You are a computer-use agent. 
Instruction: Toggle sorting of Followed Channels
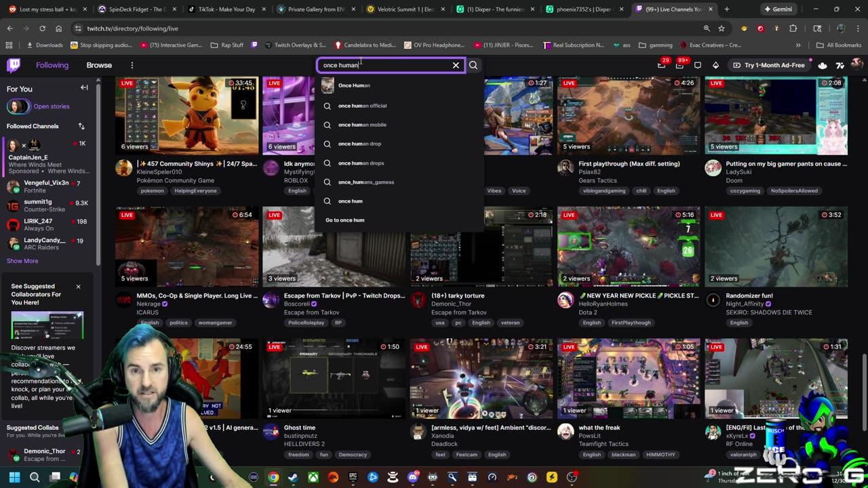81,127
